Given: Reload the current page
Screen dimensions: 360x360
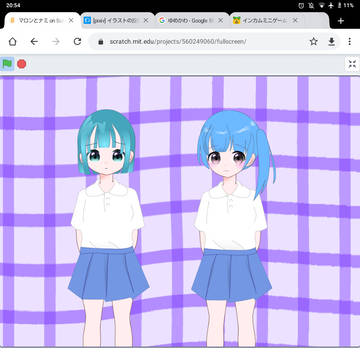Looking at the screenshot, I should click(77, 42).
